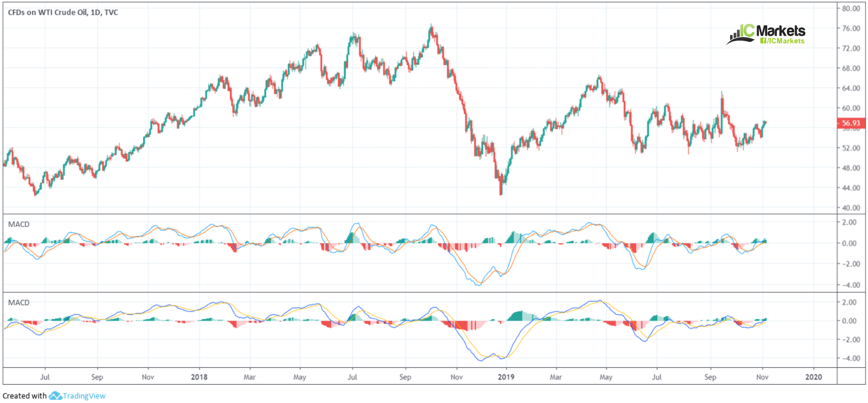Open the TradingView link at bottom
The image size is (868, 403).
84,396
